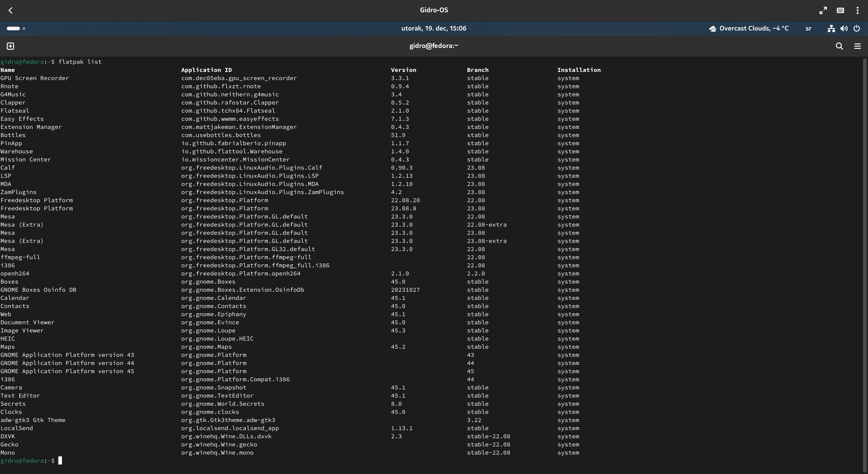868x474 pixels.
Task: Open the on-screen keyboard icon
Action: [x=840, y=10]
